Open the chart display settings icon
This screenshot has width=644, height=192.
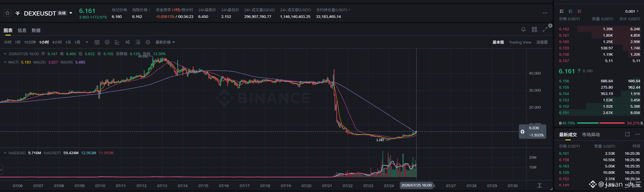[138, 42]
